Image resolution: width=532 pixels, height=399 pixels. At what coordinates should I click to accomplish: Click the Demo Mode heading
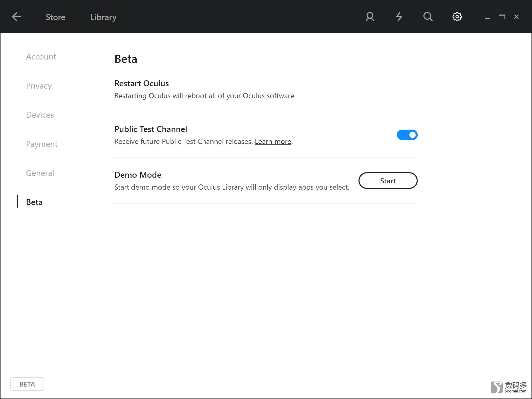click(138, 175)
